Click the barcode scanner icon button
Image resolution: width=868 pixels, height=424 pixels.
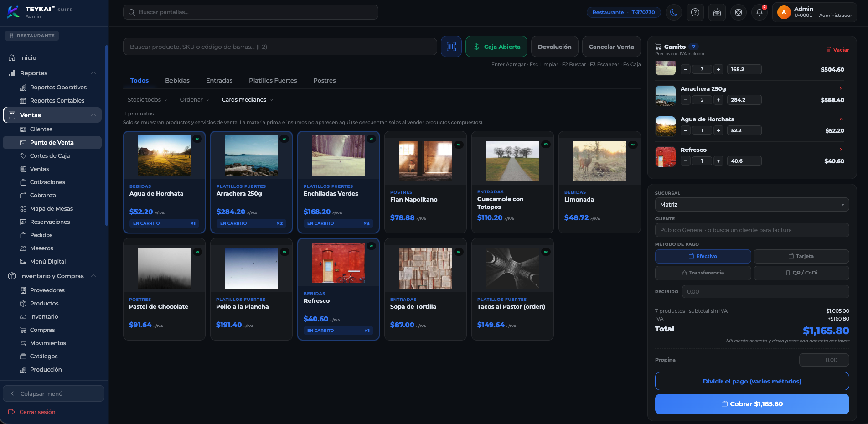pyautogui.click(x=451, y=47)
